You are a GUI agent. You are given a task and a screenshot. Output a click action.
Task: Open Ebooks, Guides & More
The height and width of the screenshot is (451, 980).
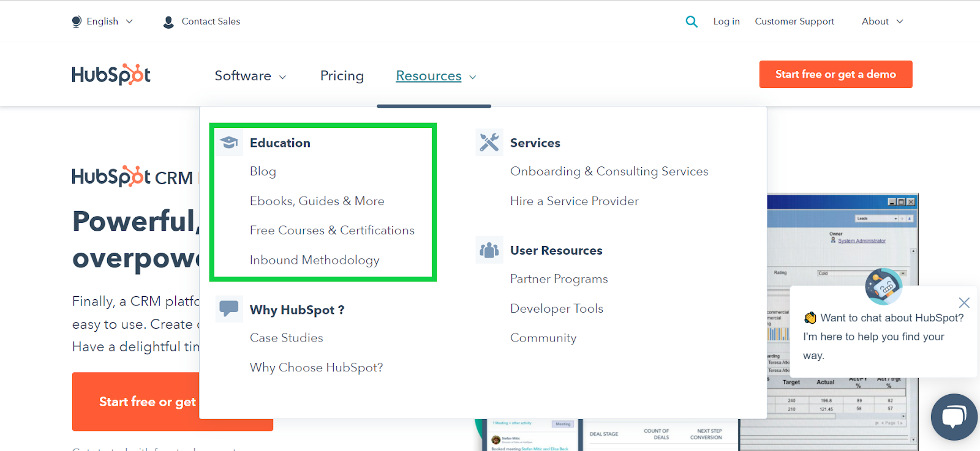point(317,201)
